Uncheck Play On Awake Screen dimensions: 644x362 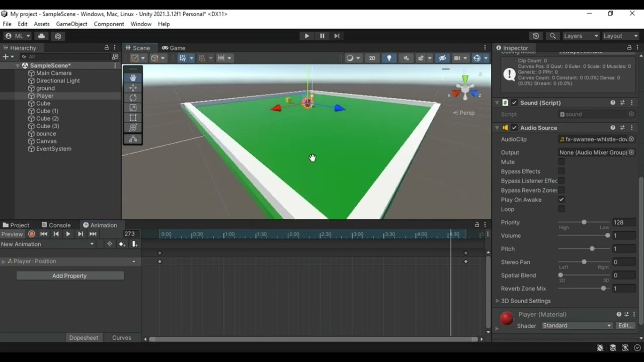pos(561,200)
